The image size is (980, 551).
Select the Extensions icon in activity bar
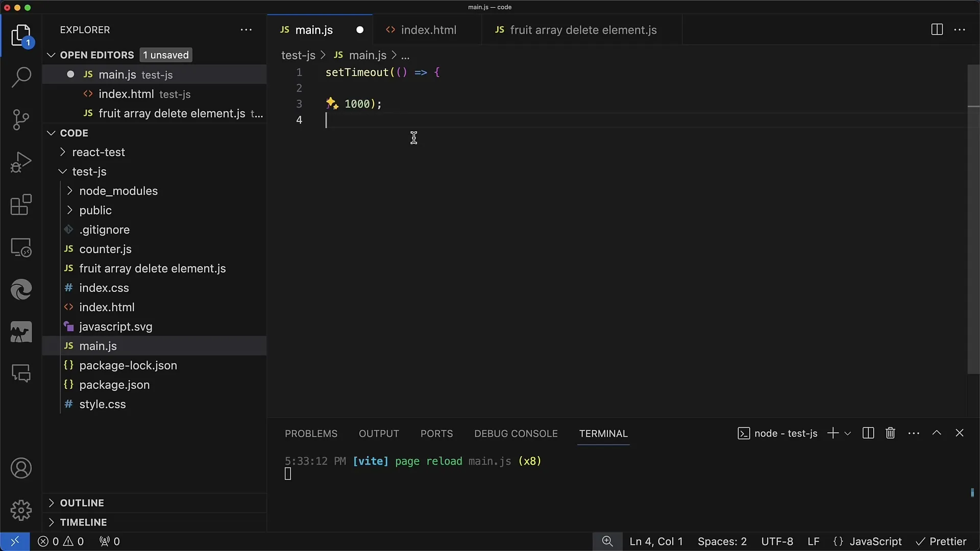pos(21,205)
